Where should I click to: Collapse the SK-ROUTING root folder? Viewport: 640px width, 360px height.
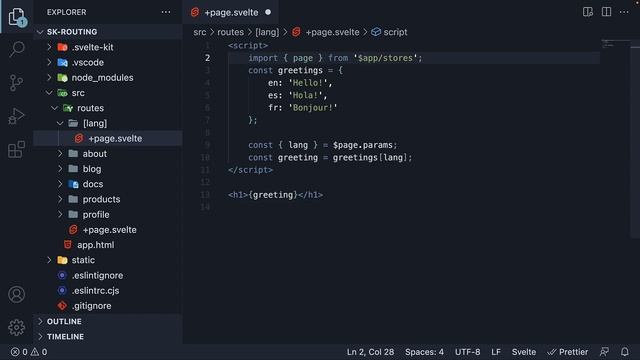40,32
